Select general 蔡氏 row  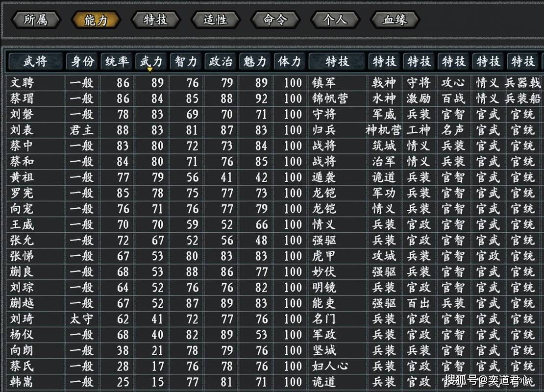coord(274,366)
